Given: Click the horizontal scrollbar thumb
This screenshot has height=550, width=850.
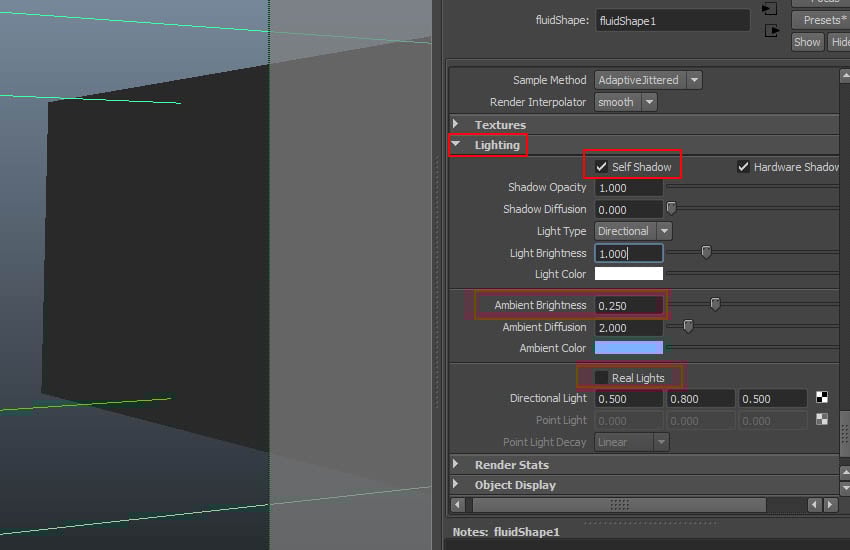Looking at the screenshot, I should tap(619, 505).
